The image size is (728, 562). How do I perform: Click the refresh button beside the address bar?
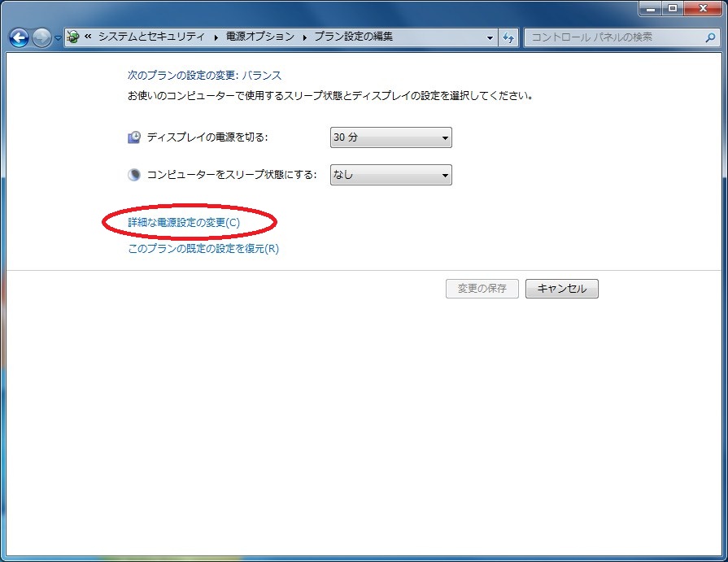(x=508, y=37)
